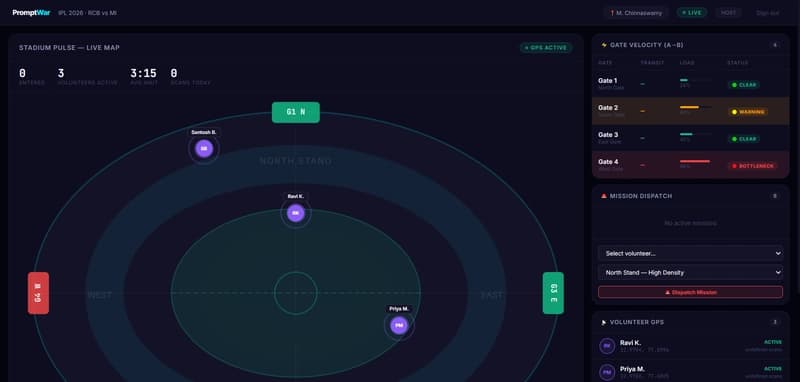Click Gate 1 CLEAR status pill
Screen dimensions: 800x382
744,85
